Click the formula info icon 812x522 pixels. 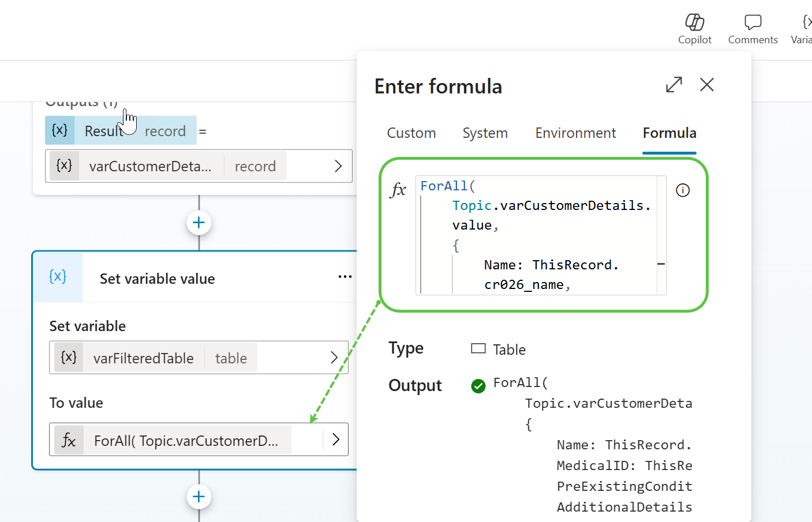(683, 190)
